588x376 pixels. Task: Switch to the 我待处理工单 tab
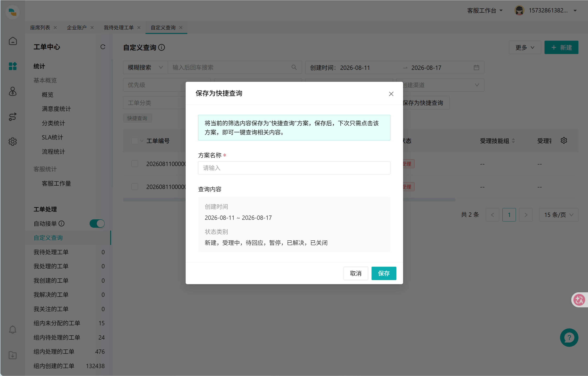coord(119,27)
